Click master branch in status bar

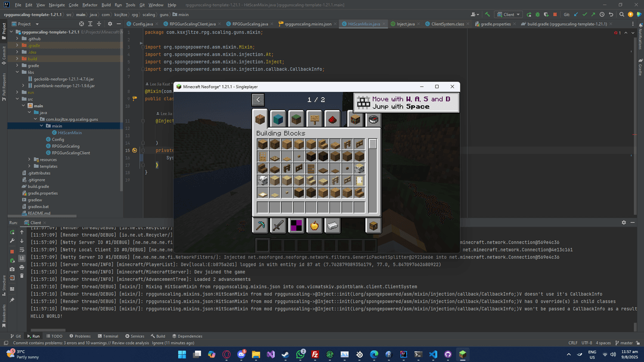point(624,343)
